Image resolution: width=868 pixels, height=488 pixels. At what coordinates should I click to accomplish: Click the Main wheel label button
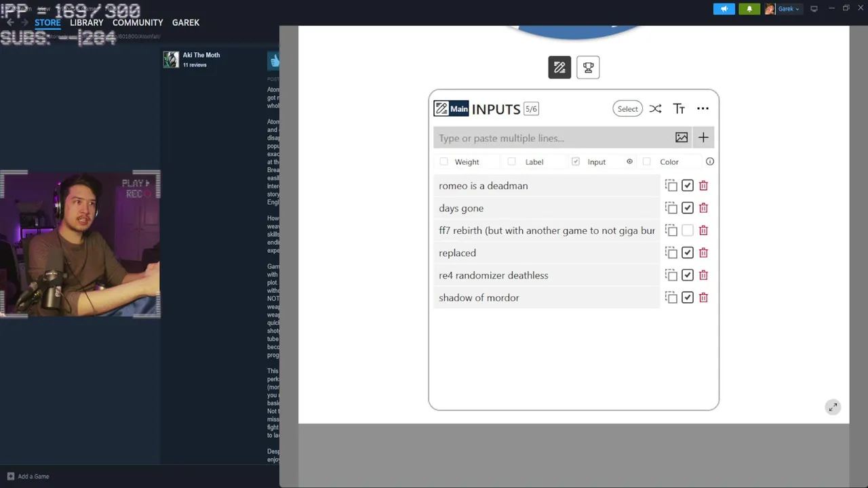coord(451,108)
